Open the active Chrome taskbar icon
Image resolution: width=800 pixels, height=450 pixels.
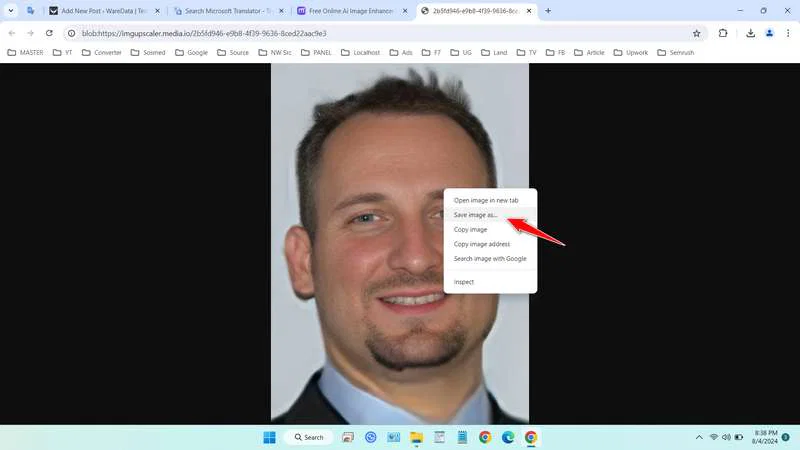531,437
